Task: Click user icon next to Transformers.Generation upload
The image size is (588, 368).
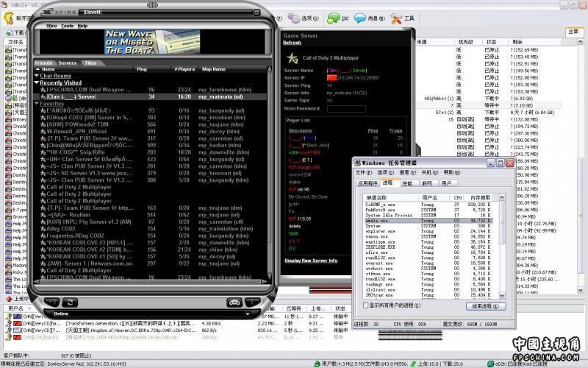Action: 9,323
